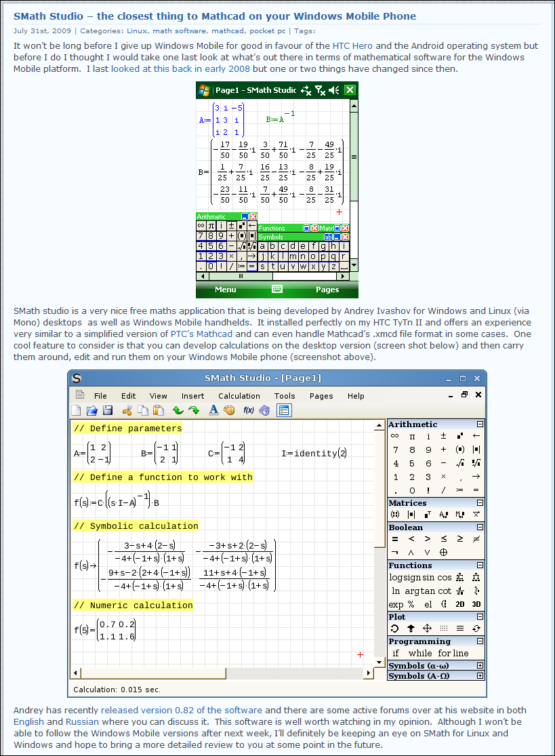
Task: Open the Calculation menu
Action: tap(239, 396)
